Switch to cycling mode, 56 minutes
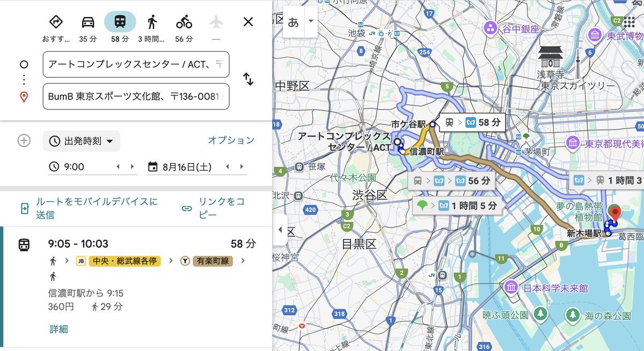This screenshot has width=644, height=351. [x=184, y=22]
